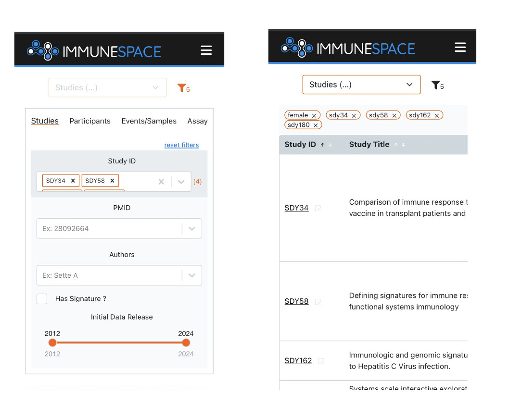Click orange filter funnel icon with 5

tap(183, 88)
